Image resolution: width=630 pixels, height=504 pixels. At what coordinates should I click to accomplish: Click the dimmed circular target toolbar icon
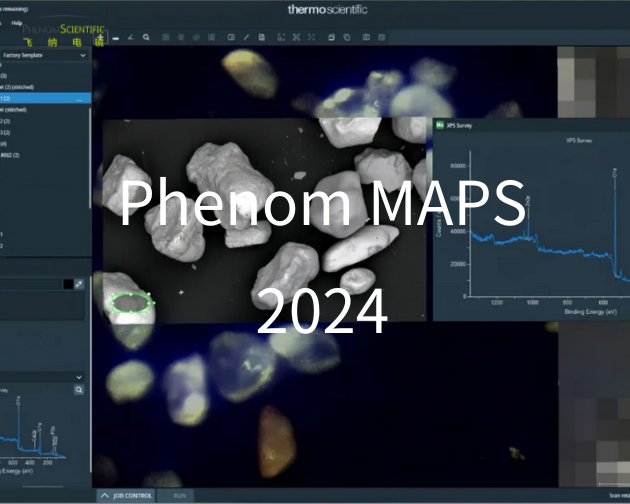(x=181, y=37)
